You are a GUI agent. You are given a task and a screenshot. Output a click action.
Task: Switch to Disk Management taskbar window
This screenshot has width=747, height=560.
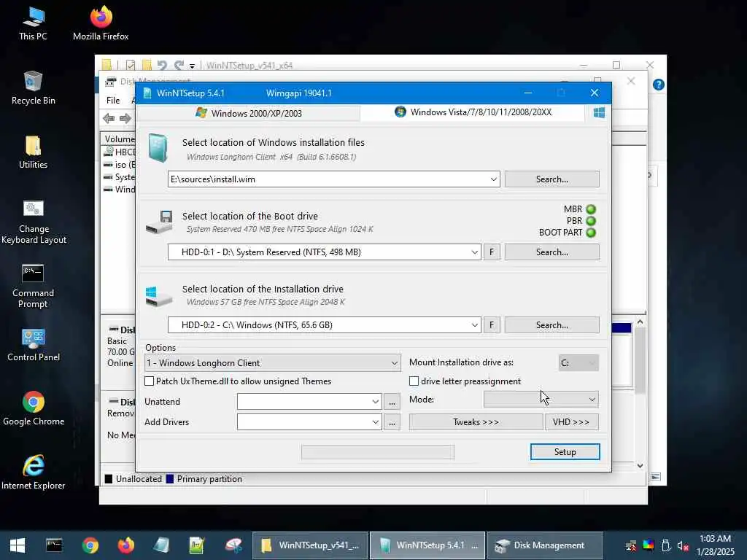(x=544, y=545)
